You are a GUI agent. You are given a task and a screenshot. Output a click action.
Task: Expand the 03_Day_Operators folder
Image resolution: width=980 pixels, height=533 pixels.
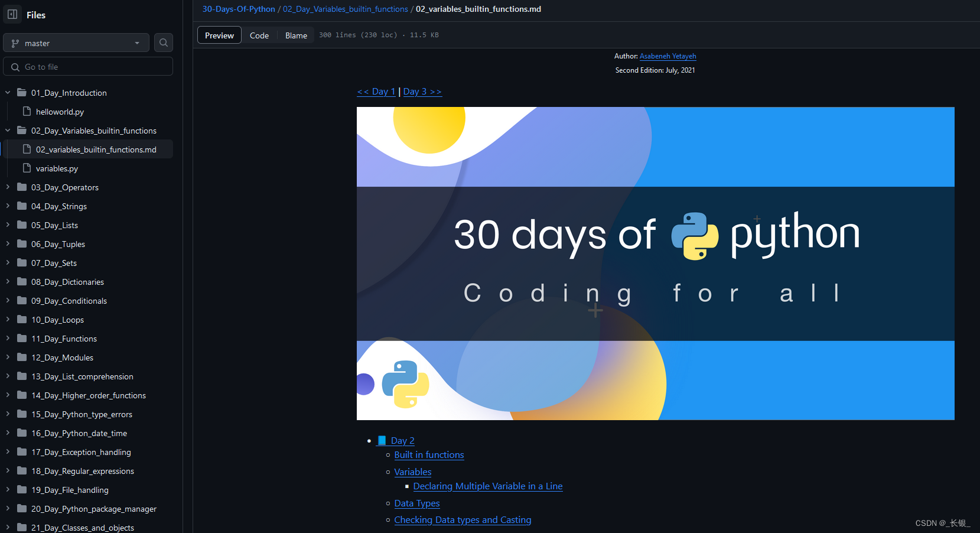[7, 187]
